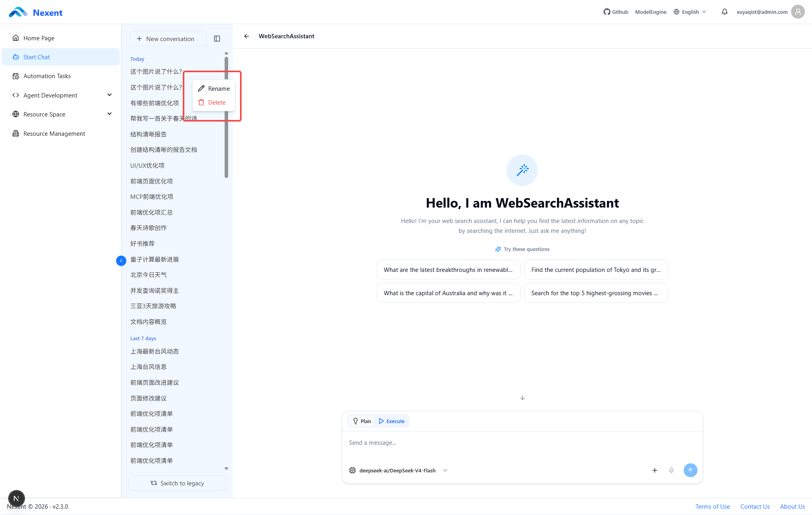812x515 pixels.
Task: Open conversation 前端页面优化项
Action: point(152,181)
